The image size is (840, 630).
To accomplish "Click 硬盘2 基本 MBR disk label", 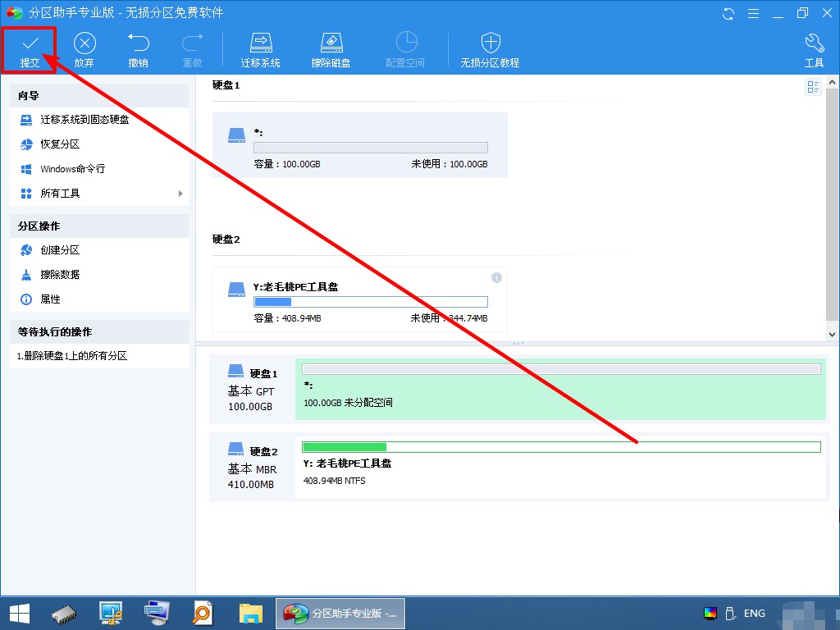I will tap(253, 468).
